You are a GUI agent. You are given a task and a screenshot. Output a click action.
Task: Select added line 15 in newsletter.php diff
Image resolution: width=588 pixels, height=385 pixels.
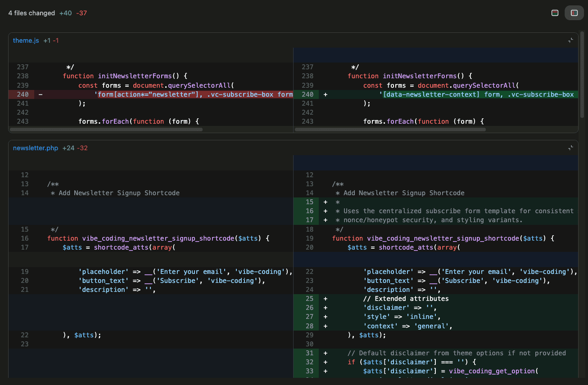tap(309, 201)
